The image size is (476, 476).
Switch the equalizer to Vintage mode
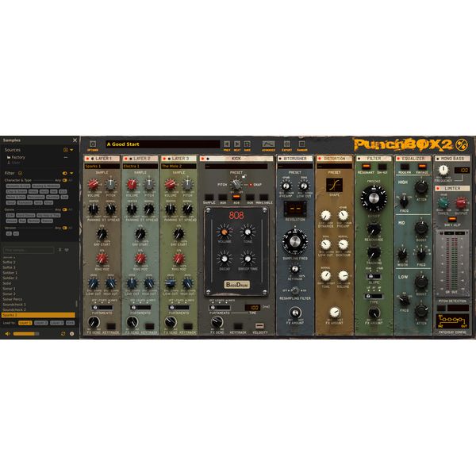coord(422,167)
